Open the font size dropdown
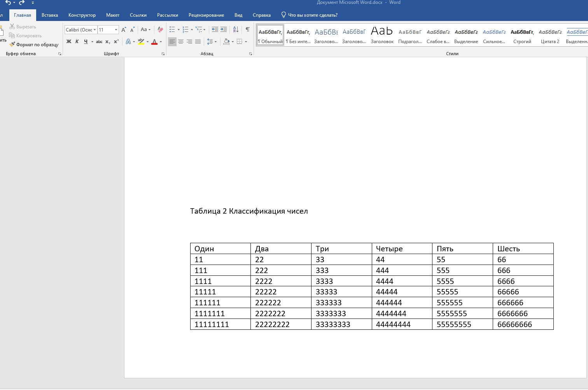The image size is (588, 390). coord(116,30)
